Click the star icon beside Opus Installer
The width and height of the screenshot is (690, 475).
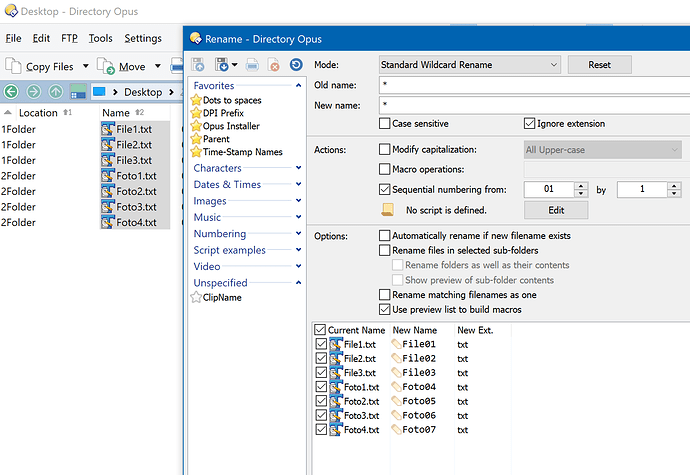pyautogui.click(x=196, y=126)
